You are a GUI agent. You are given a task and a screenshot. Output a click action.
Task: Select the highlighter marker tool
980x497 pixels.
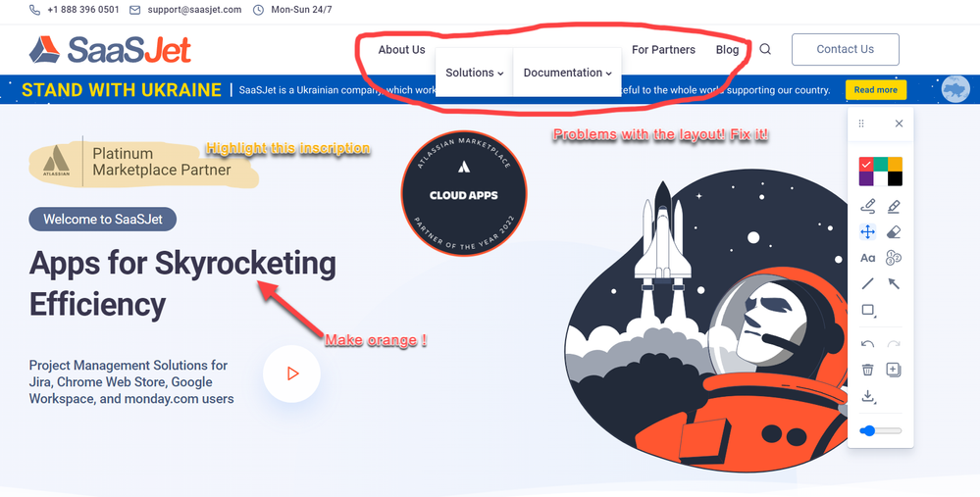(894, 206)
